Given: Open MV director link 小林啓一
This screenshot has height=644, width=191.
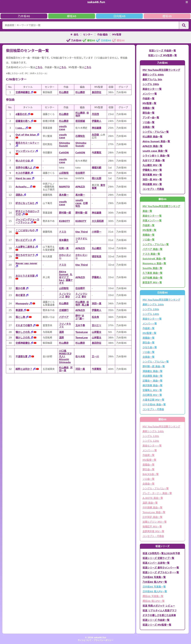Looking at the screenshot, I should [x=97, y=232].
